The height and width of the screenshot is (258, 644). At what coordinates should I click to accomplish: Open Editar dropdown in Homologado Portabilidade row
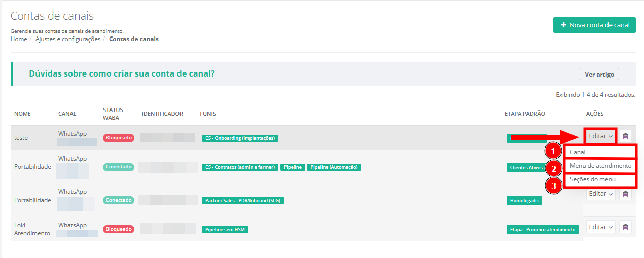(x=601, y=194)
